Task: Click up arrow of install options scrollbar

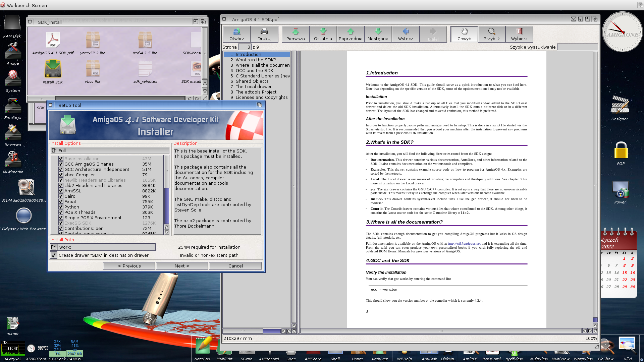Action: click(x=167, y=227)
